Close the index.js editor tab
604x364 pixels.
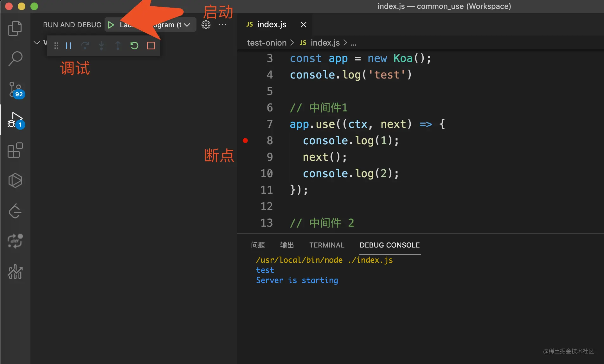click(303, 25)
